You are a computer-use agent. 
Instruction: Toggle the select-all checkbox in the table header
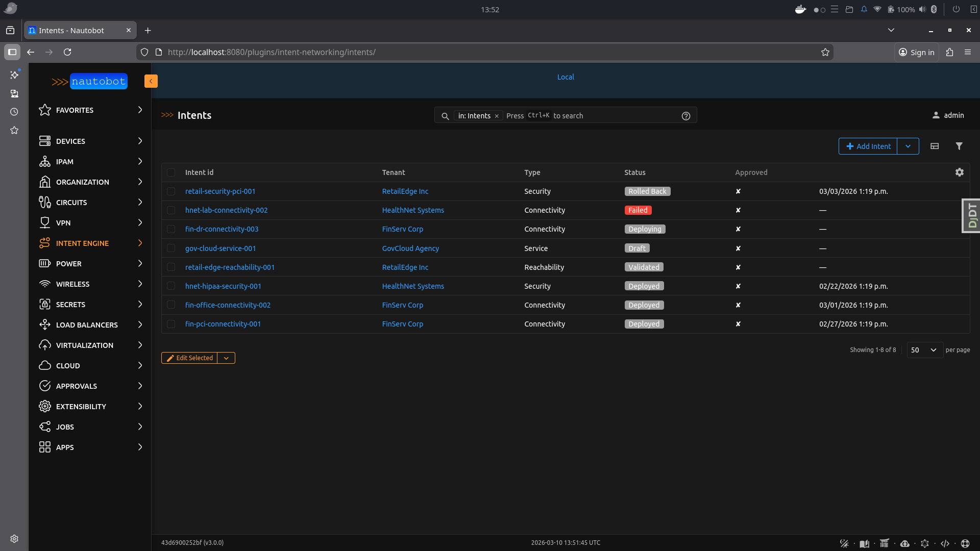pyautogui.click(x=171, y=172)
